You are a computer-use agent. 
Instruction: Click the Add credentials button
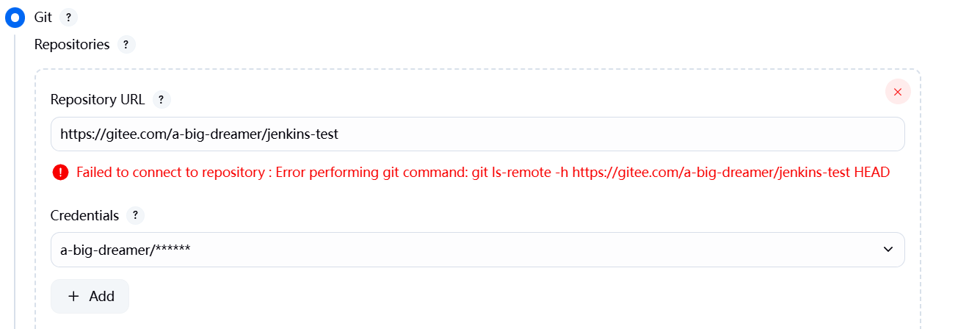(x=90, y=296)
